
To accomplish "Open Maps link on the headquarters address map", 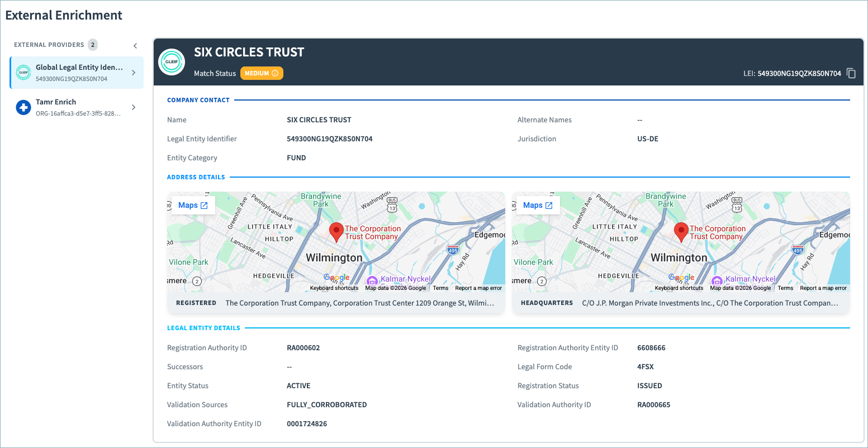I will tap(538, 206).
